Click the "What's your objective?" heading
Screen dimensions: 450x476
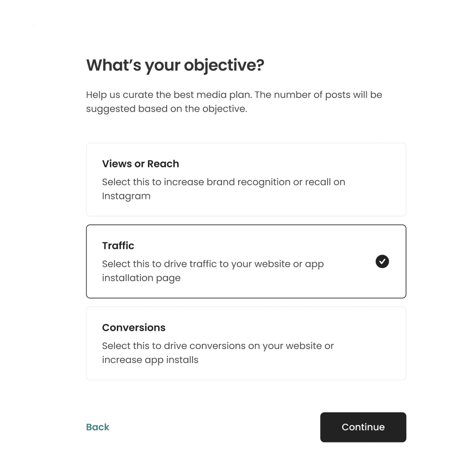(175, 65)
